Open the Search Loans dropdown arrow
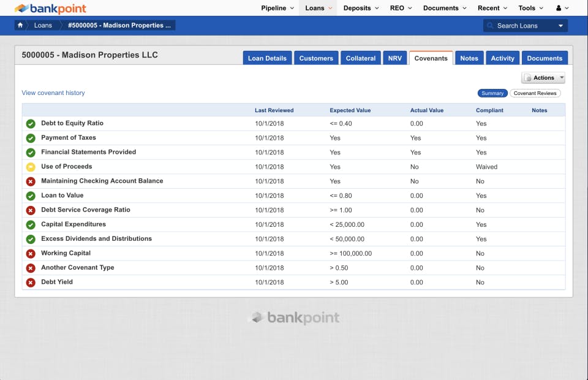Screen dimensions: 588x380 (x=560, y=26)
